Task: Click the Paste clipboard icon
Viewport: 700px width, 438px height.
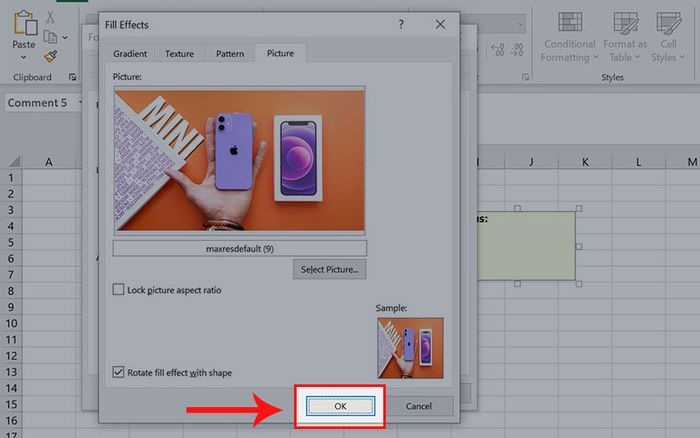Action: pos(25,23)
